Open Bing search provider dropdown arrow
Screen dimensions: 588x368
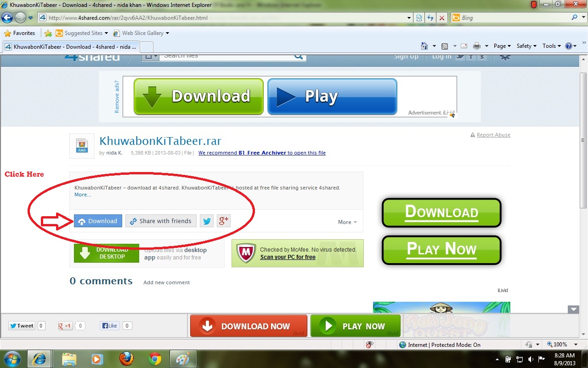[x=583, y=17]
